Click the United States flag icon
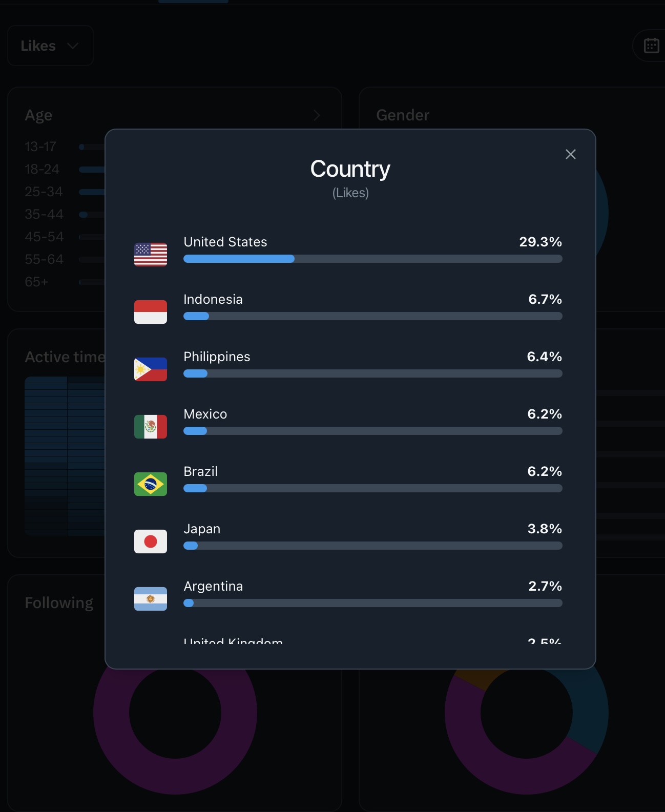Image resolution: width=665 pixels, height=812 pixels. click(151, 255)
